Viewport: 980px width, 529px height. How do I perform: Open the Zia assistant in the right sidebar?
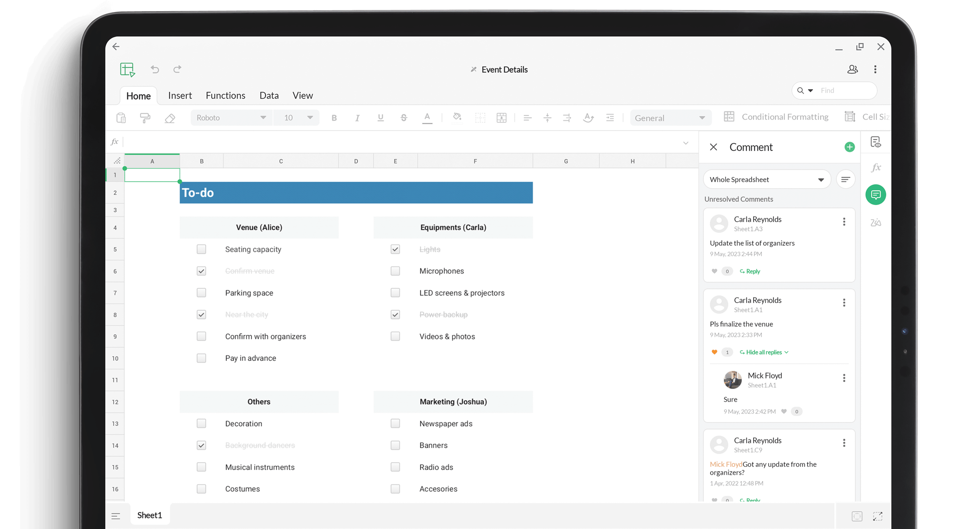tap(876, 223)
